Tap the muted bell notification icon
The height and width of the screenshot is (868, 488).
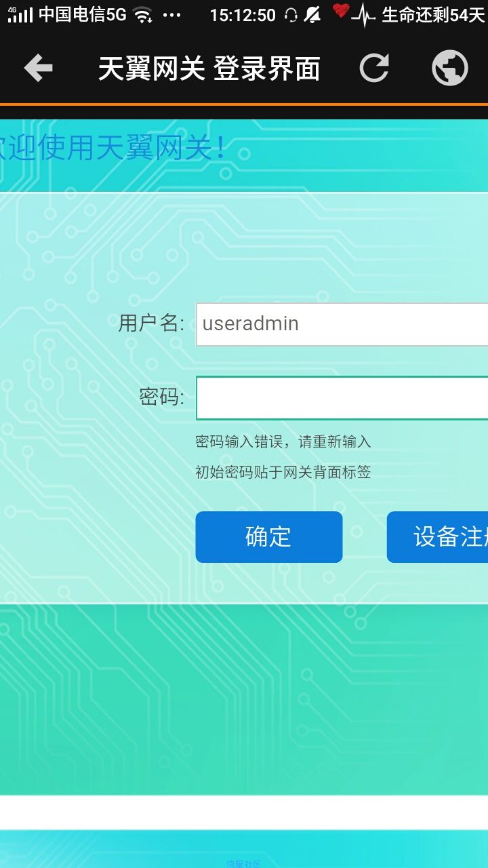coord(312,15)
